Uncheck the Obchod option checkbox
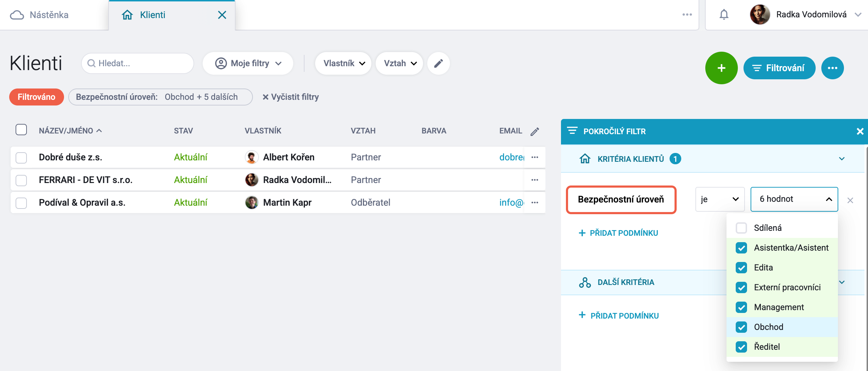868x371 pixels. click(741, 327)
